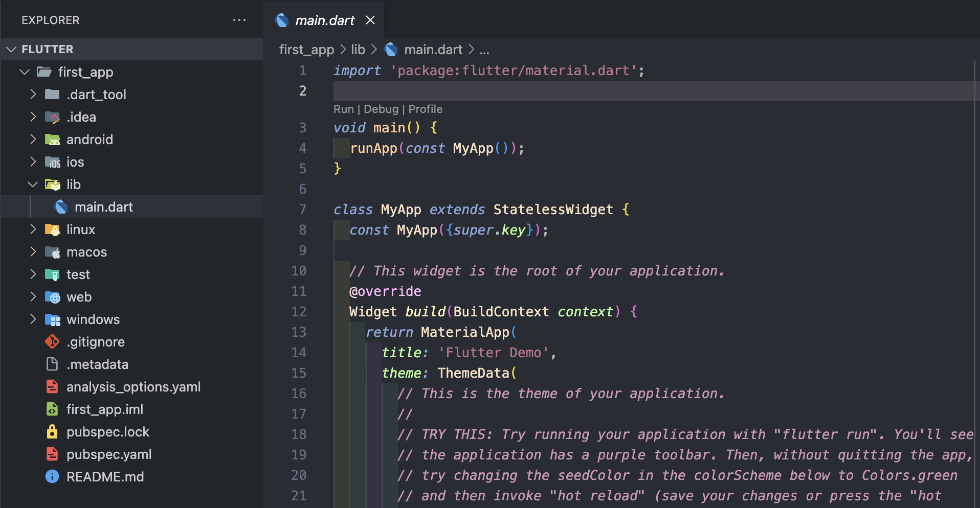The image size is (980, 508).
Task: Expand the .idea folder chevron
Action: coord(33,117)
